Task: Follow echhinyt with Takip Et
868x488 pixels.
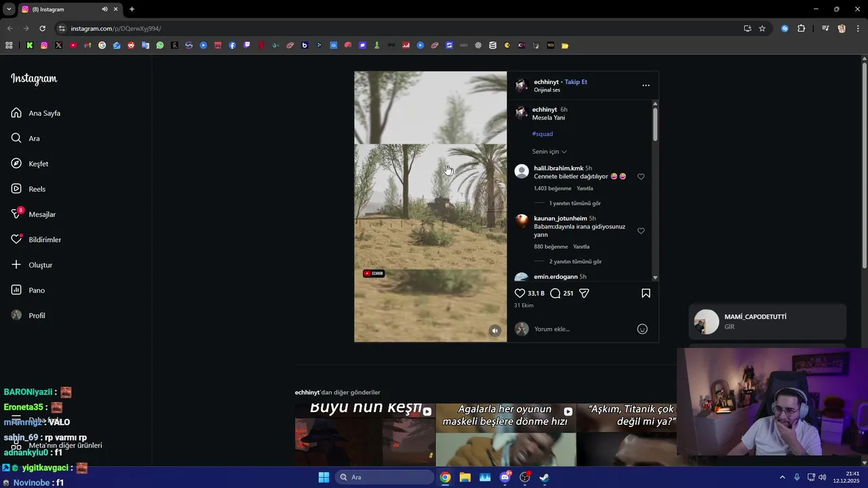Action: click(x=576, y=82)
